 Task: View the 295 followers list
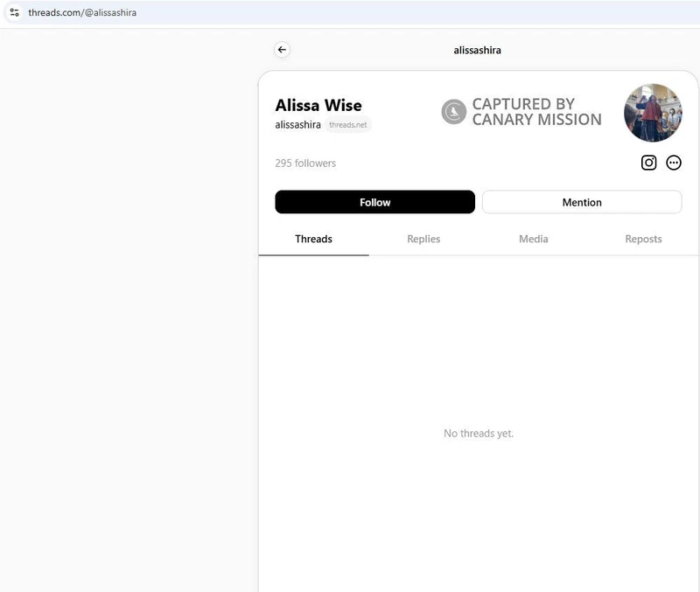coord(305,164)
